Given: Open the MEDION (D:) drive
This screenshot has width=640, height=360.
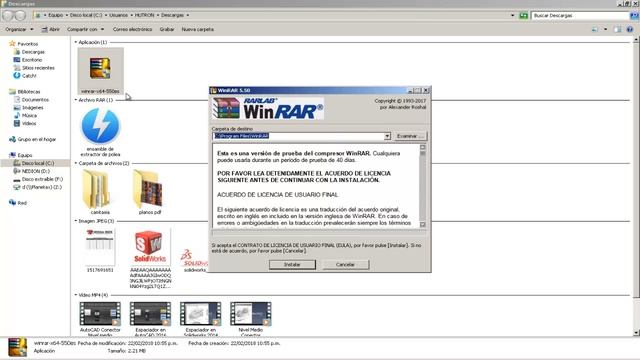Looking at the screenshot, I should (x=32, y=171).
